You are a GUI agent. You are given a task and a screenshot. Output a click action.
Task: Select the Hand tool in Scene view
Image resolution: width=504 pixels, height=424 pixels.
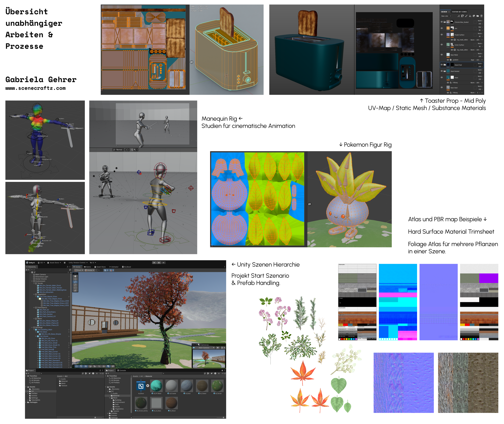point(75,276)
